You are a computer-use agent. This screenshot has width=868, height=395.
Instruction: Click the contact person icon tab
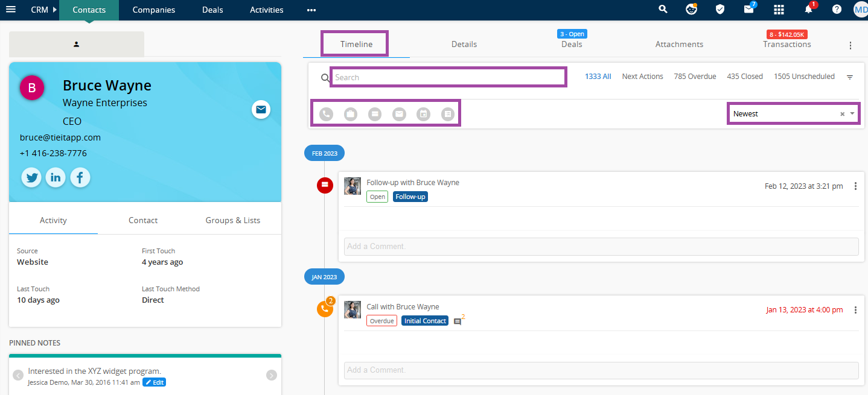[77, 44]
